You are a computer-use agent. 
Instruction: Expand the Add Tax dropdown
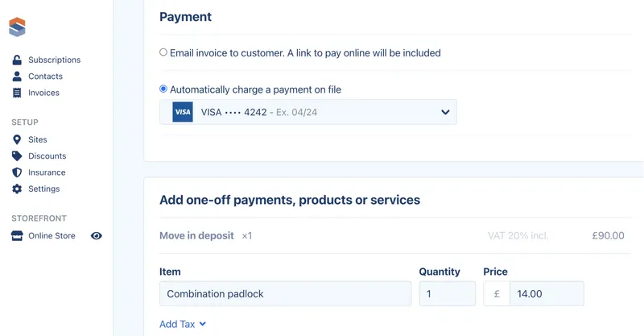[183, 324]
